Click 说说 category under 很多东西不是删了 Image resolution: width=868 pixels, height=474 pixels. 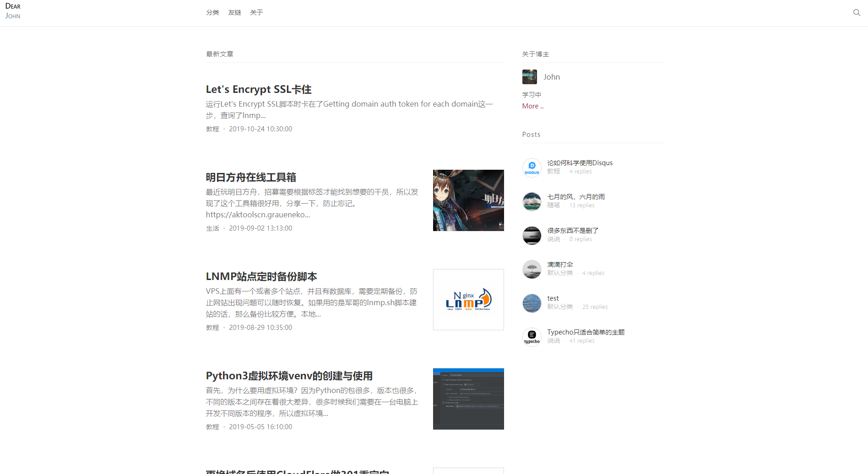coord(553,239)
